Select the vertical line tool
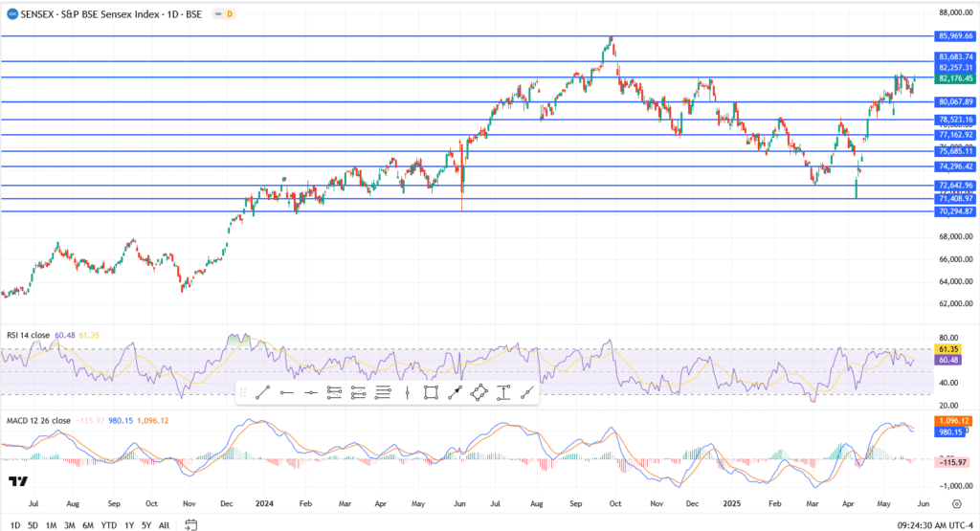This screenshot has height=531, width=980. click(407, 393)
